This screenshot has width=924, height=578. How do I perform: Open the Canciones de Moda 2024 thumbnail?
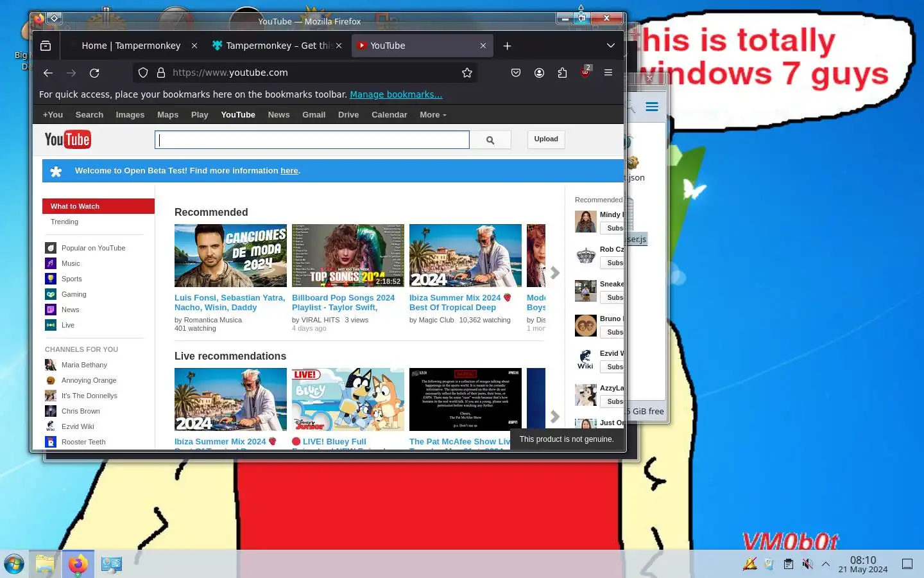(230, 256)
